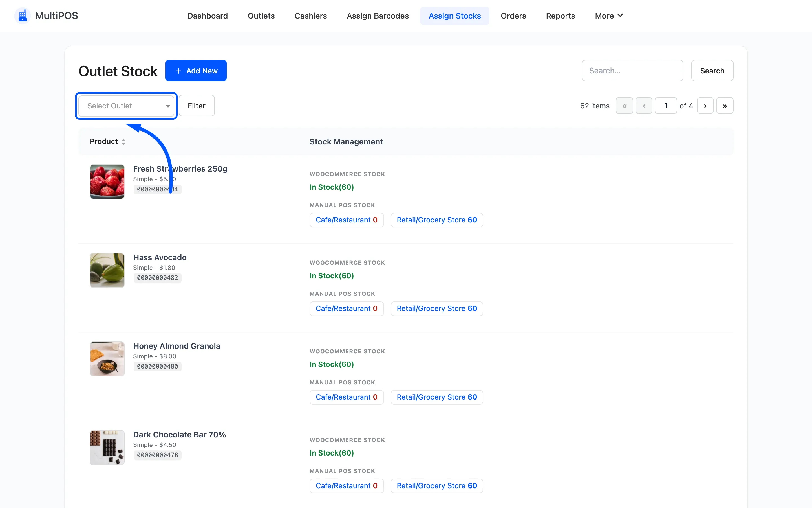Click barcode 00000000478
The image size is (812, 508).
157,455
